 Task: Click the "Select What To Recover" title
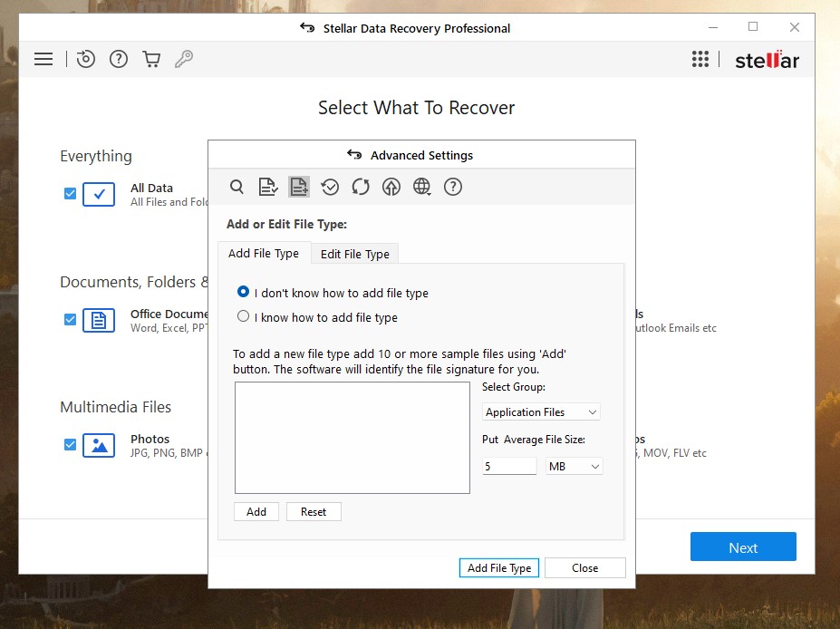(416, 108)
